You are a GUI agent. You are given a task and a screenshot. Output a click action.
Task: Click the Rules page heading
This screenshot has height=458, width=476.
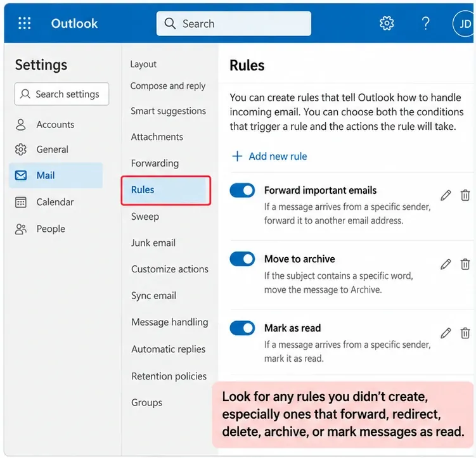pos(247,65)
